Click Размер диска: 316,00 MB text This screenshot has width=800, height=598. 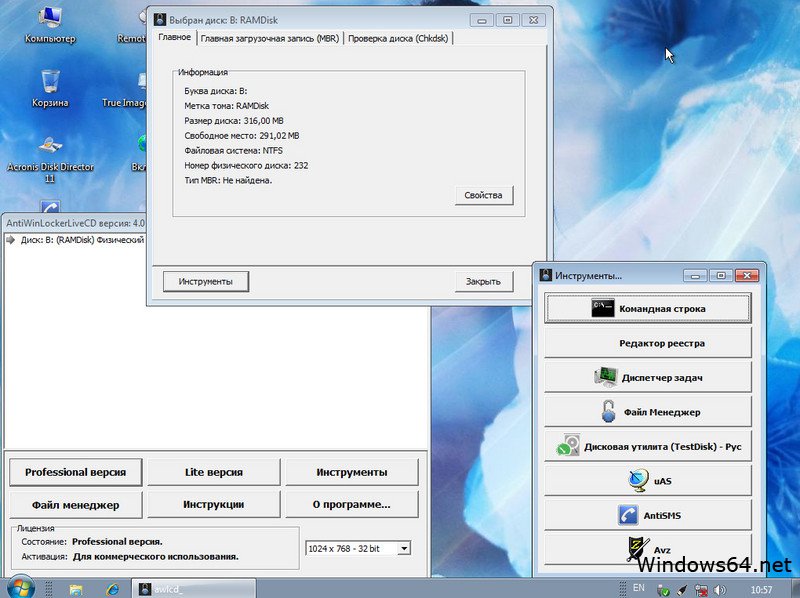pyautogui.click(x=234, y=121)
